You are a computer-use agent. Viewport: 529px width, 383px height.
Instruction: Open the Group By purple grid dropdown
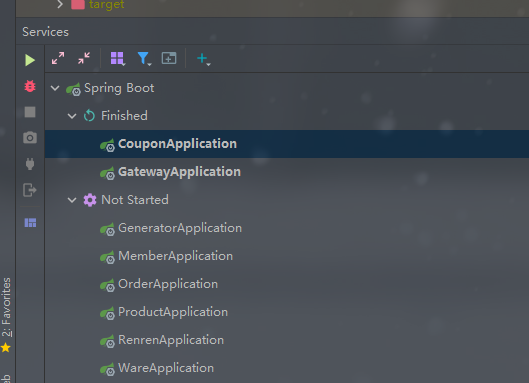[118, 58]
